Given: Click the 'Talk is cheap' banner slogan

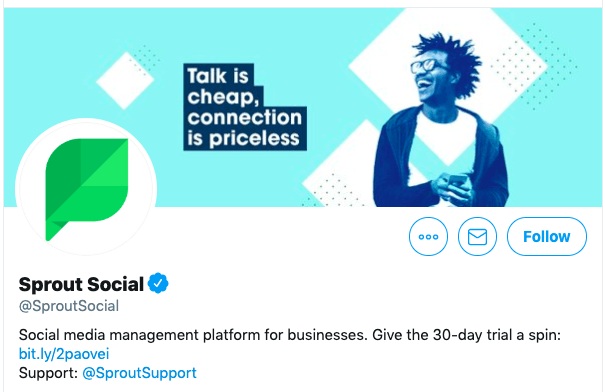Looking at the screenshot, I should [245, 107].
